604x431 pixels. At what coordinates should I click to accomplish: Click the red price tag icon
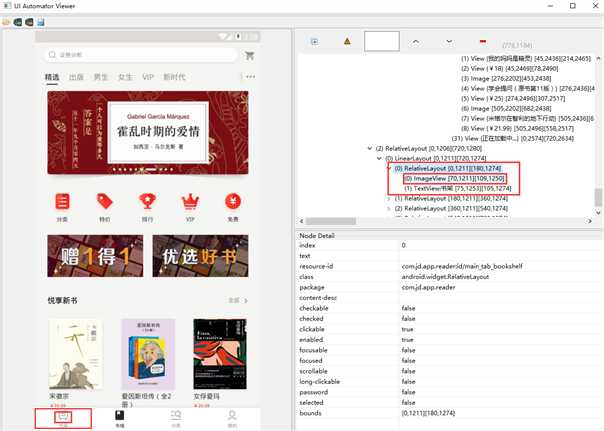[105, 201]
